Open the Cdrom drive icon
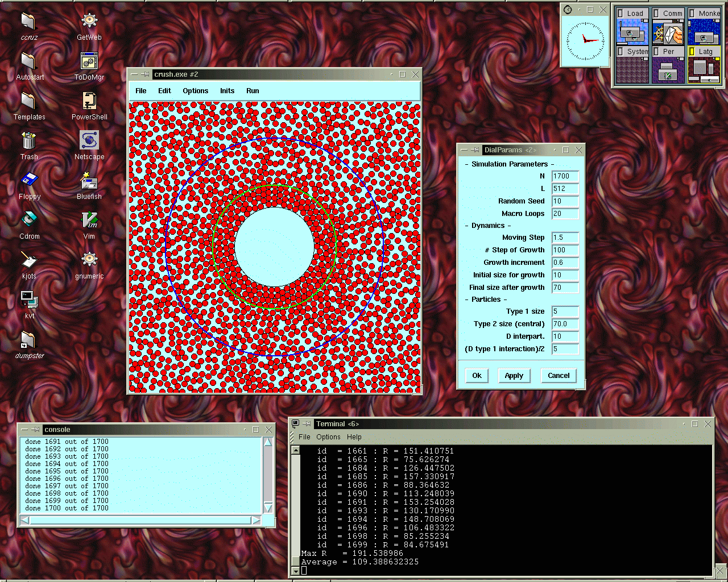The width and height of the screenshot is (728, 582). point(28,220)
